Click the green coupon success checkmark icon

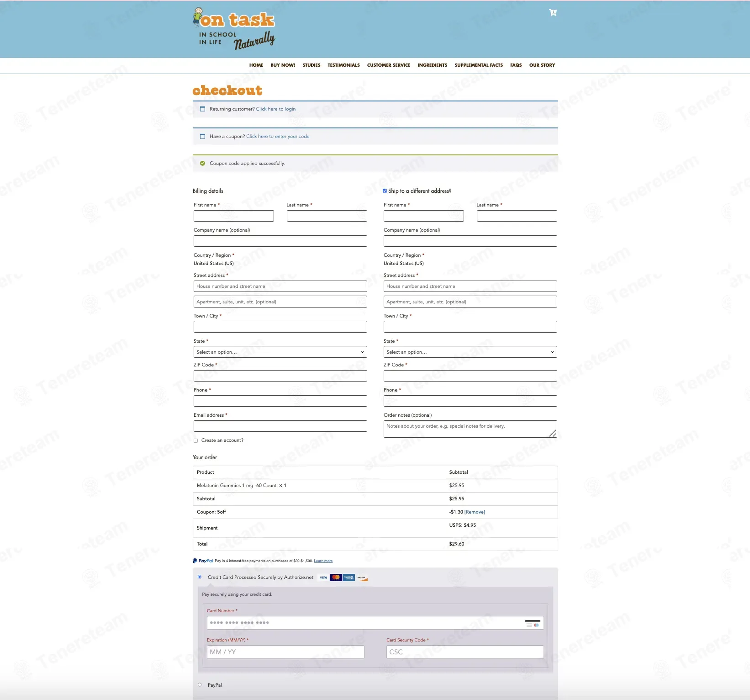click(202, 163)
